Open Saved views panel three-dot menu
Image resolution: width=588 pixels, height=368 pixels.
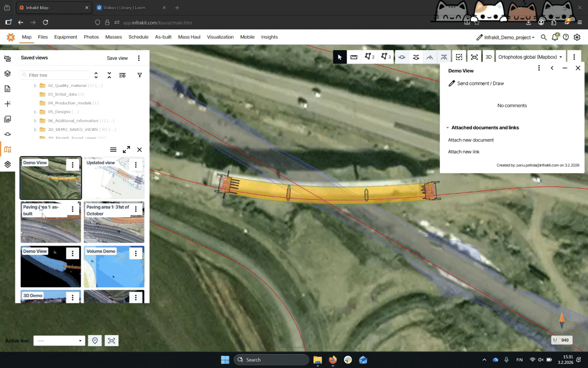coord(139,58)
